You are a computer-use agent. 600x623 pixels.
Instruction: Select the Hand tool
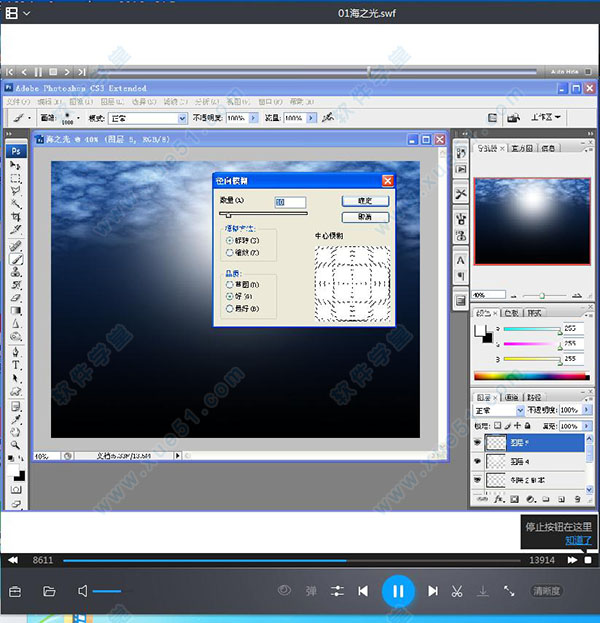point(16,432)
